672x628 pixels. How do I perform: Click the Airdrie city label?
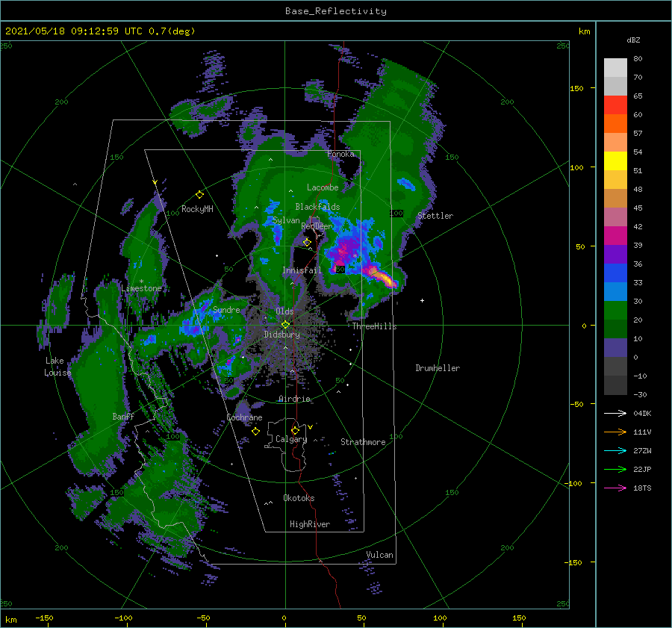(294, 399)
